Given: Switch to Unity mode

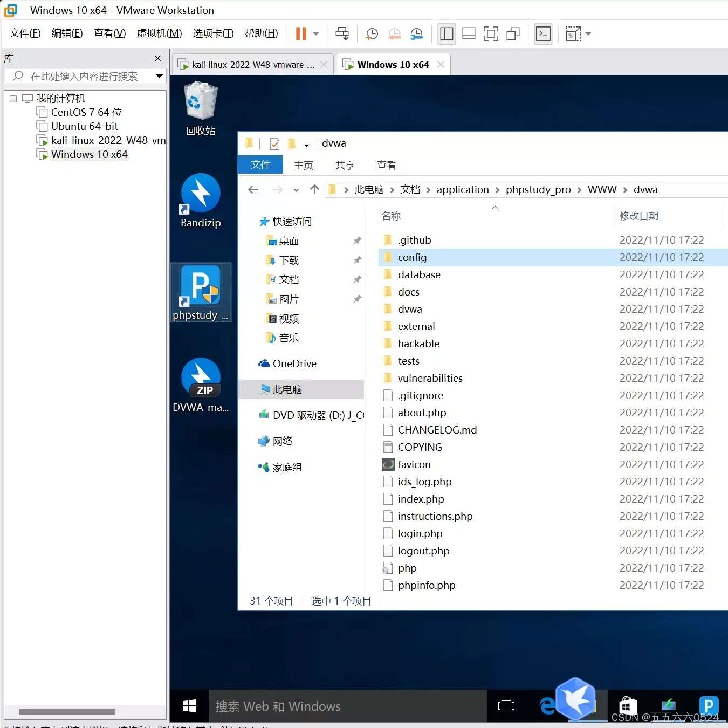Looking at the screenshot, I should 513,34.
